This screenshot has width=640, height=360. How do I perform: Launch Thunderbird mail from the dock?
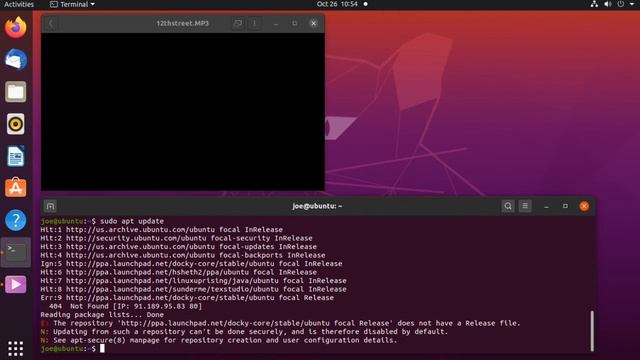coord(16,60)
